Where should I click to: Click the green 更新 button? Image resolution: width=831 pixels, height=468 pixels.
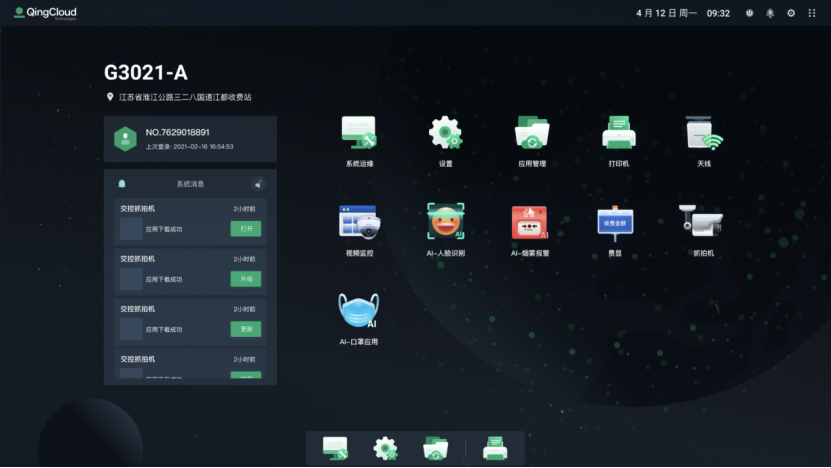click(246, 329)
